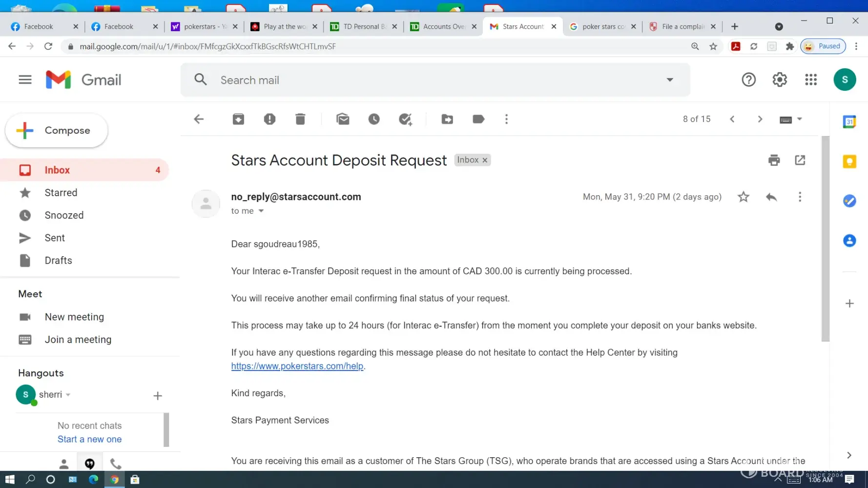Screen dimensions: 868x488
Task: Open Inbox folder
Action: (84, 170)
